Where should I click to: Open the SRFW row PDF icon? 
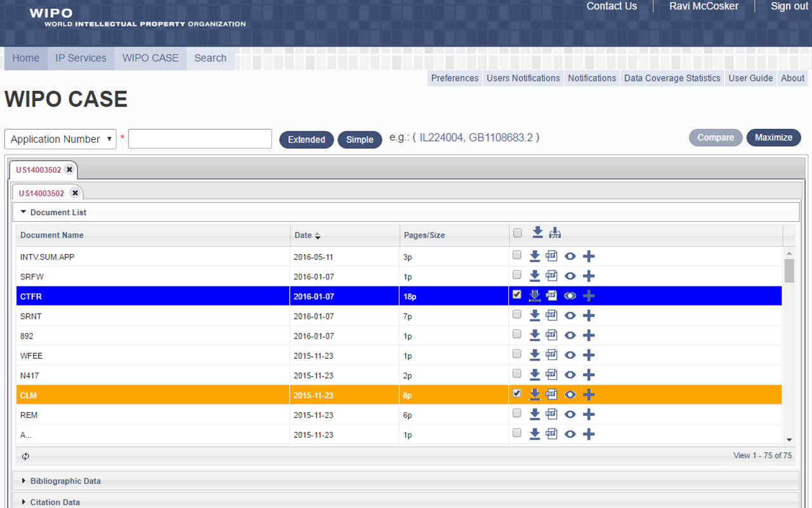(x=552, y=276)
